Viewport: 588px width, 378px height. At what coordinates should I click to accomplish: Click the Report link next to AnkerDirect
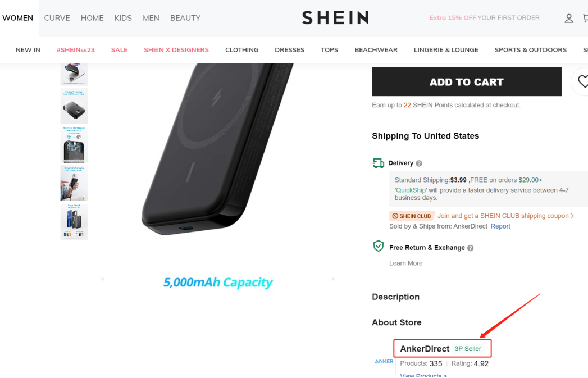(x=500, y=226)
